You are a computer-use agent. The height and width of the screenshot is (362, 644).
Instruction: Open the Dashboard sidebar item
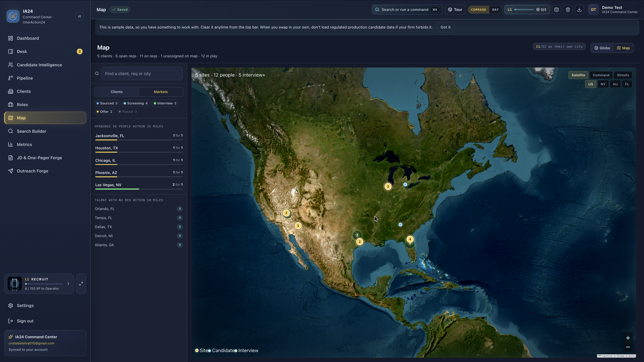point(45,38)
